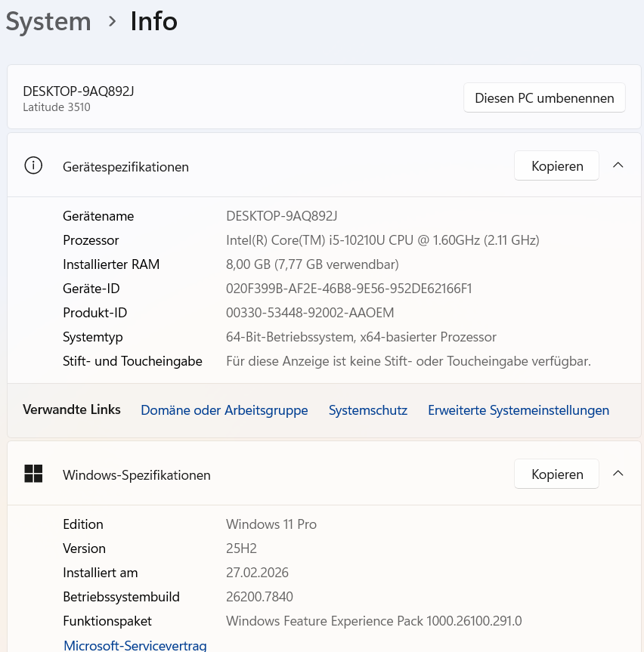Click the Windows logo icon beside Windows-Spezifikationen

[x=33, y=474]
